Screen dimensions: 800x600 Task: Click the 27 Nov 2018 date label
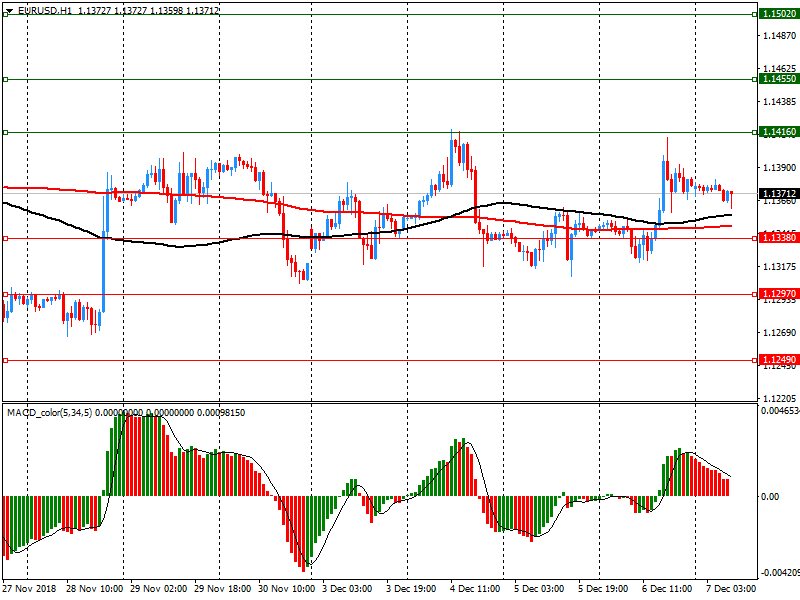pyautogui.click(x=29, y=588)
